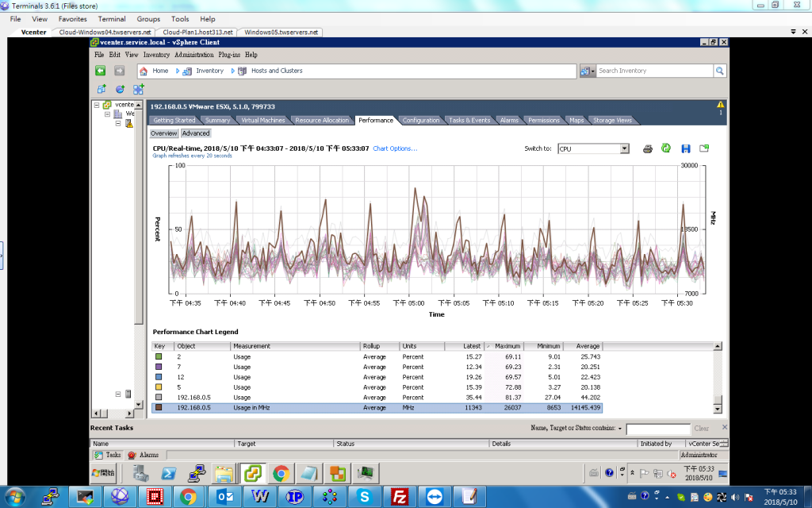Open the Terminals Favorites menu

point(72,19)
